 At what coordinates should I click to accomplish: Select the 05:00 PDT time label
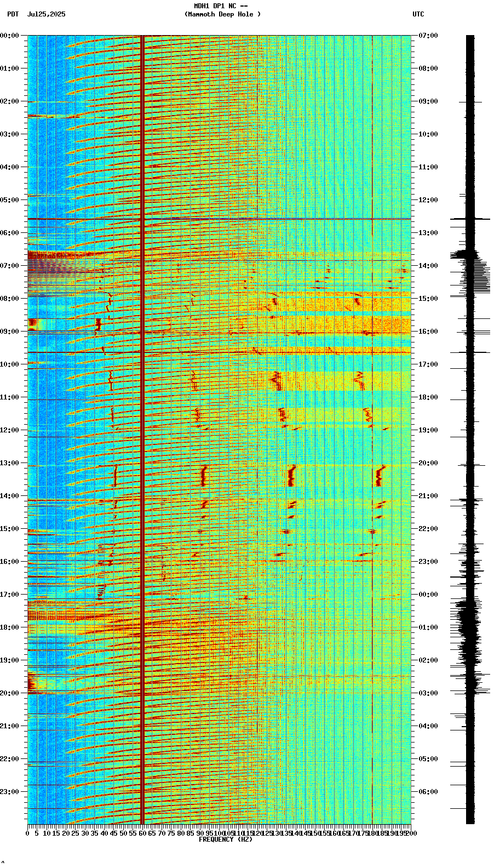click(x=9, y=200)
